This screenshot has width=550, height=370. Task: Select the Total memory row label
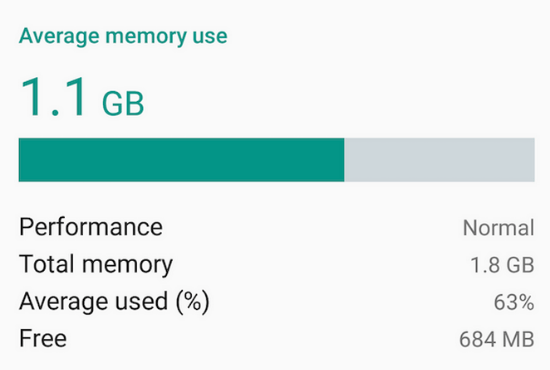click(96, 265)
